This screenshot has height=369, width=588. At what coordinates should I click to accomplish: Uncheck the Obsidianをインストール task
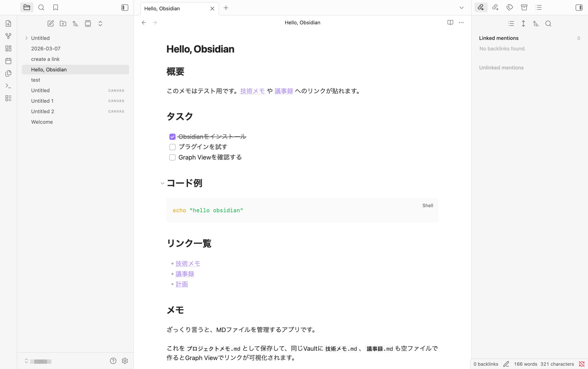(x=172, y=137)
